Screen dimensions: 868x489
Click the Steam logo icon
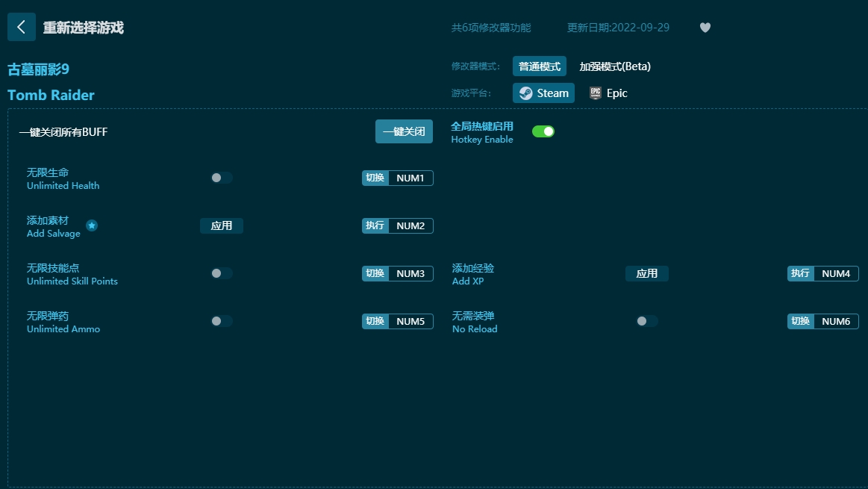526,93
